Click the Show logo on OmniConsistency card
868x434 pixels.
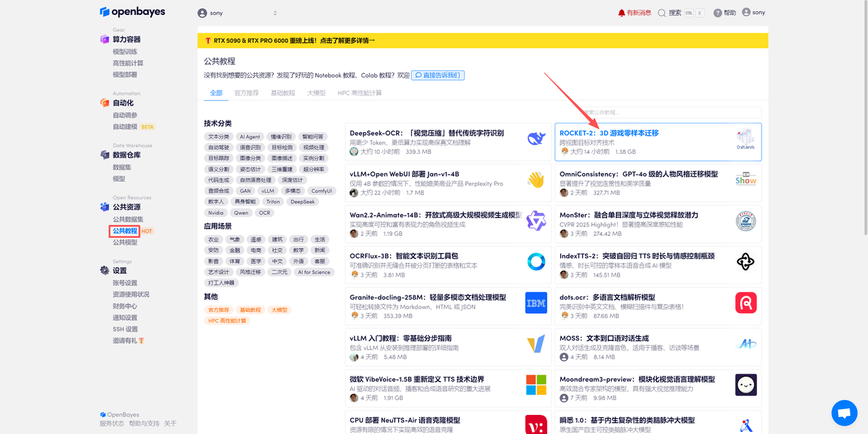(x=746, y=180)
